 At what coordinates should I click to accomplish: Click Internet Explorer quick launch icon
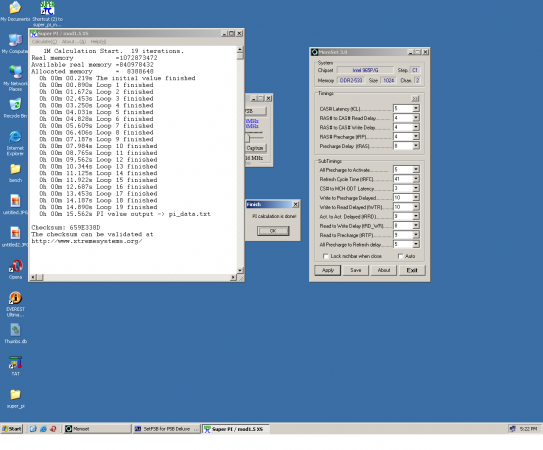(x=43, y=429)
